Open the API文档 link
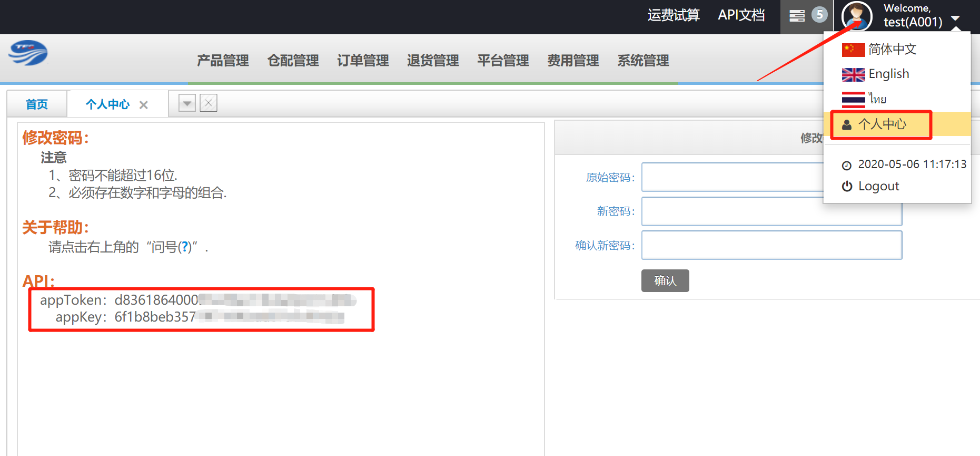Screen dimensions: 980x456 [x=741, y=15]
